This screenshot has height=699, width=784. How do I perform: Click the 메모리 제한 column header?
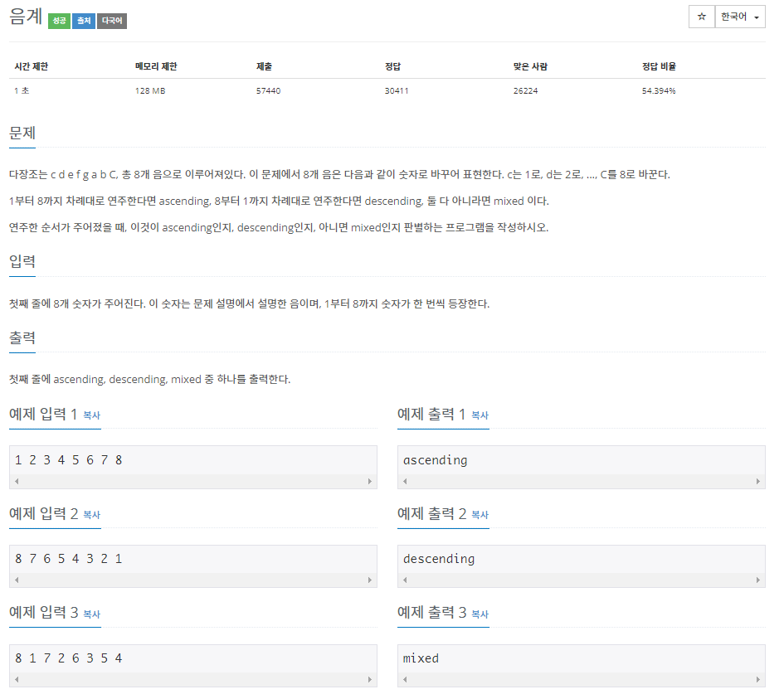tap(156, 66)
